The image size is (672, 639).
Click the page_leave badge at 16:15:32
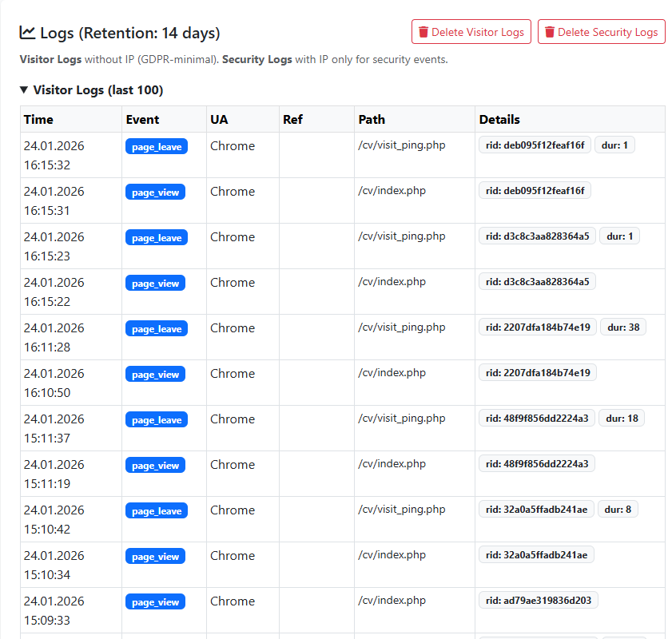tap(156, 147)
